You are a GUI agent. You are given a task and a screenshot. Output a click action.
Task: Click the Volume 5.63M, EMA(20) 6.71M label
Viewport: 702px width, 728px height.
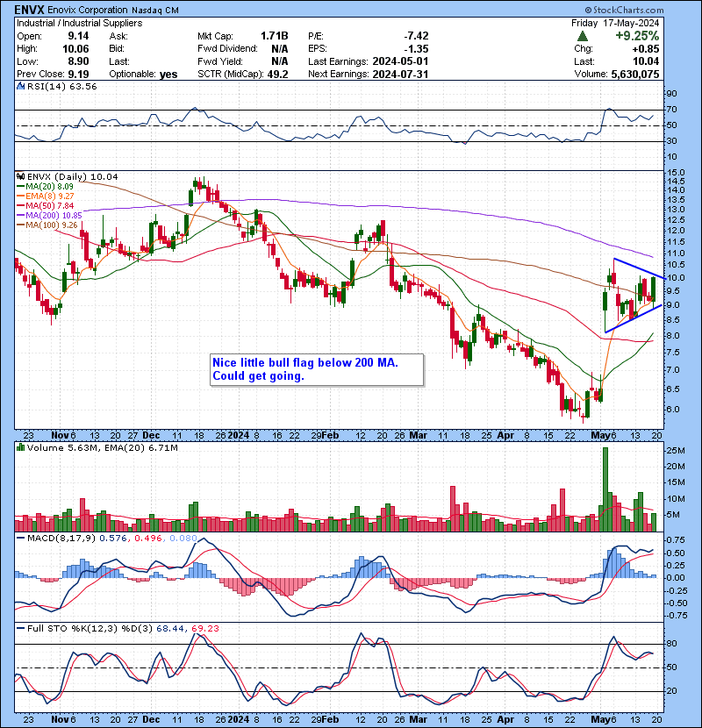(102, 447)
